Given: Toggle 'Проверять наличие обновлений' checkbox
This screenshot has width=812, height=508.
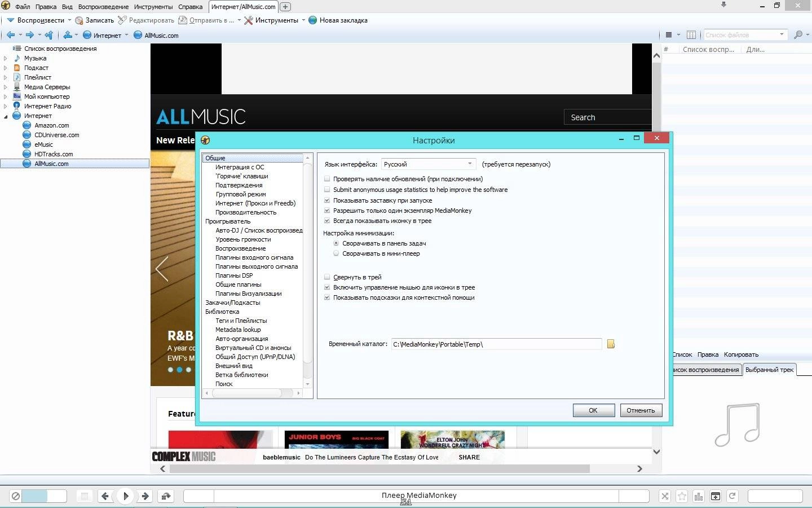Looking at the screenshot, I should [x=327, y=179].
